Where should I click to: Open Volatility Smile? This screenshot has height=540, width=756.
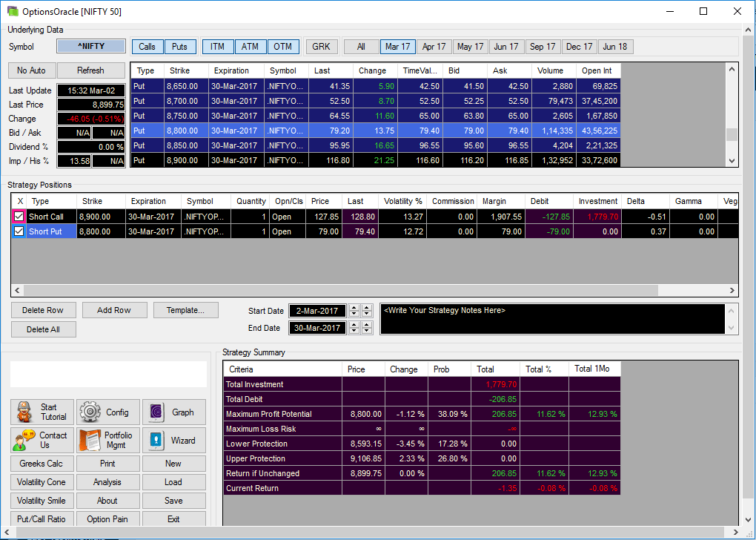42,501
